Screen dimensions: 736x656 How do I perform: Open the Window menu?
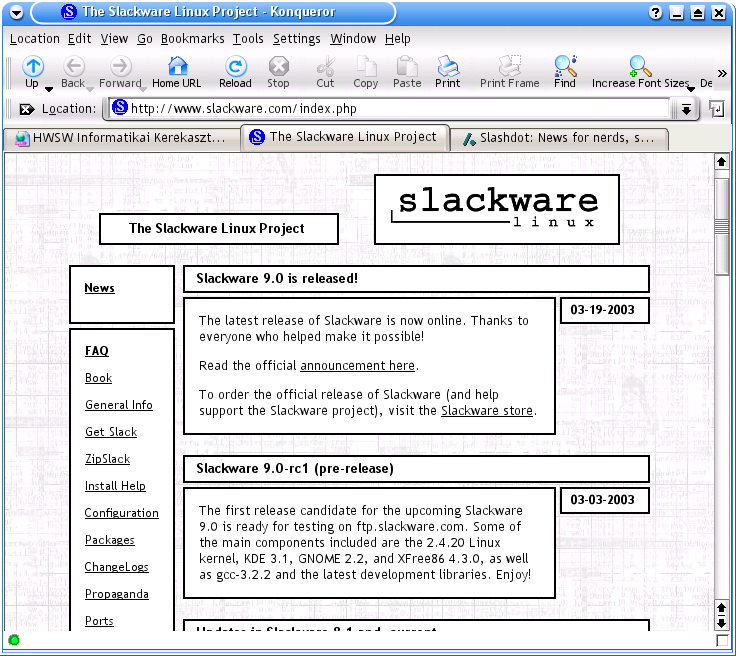tap(353, 38)
